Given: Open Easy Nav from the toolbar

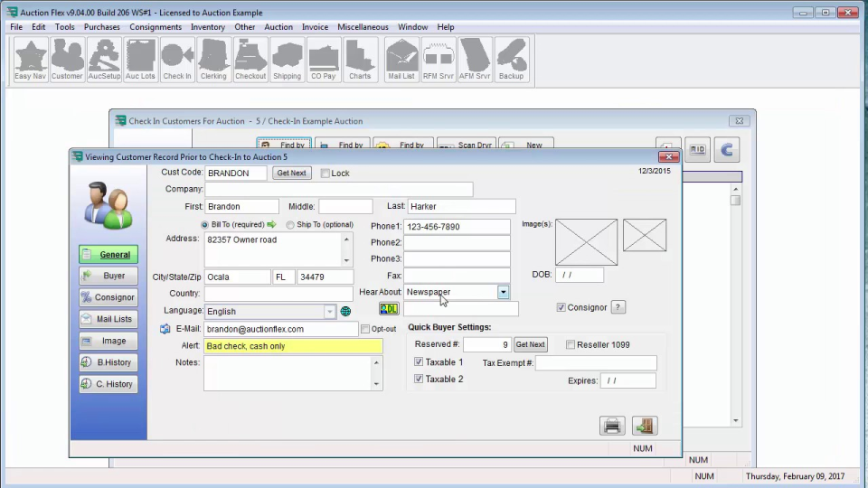Looking at the screenshot, I should click(x=31, y=61).
